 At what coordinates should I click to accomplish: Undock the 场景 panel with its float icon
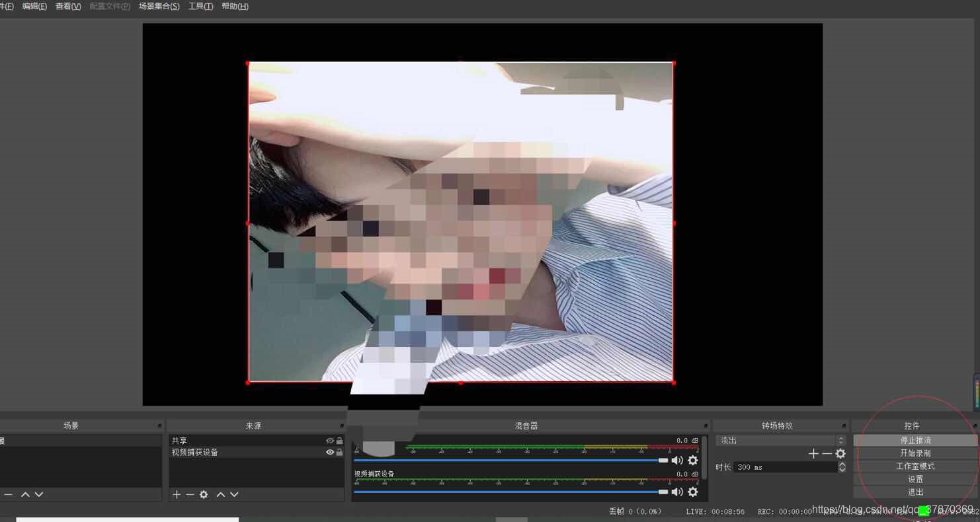tap(159, 426)
